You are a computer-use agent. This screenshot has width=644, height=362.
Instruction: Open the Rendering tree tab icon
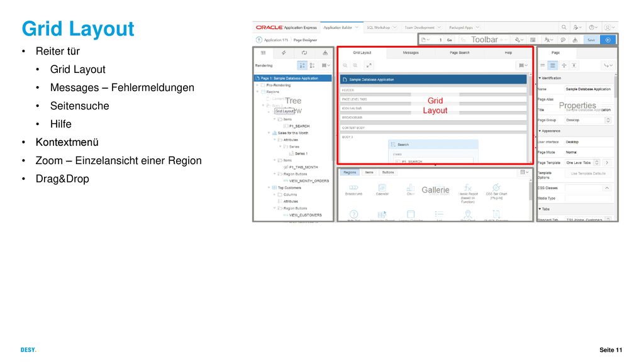(264, 53)
